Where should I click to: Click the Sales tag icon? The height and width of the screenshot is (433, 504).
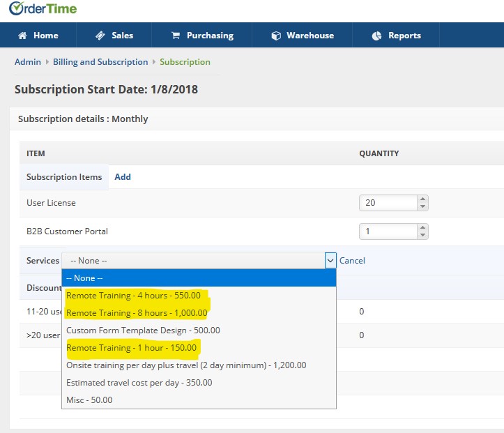tap(100, 36)
